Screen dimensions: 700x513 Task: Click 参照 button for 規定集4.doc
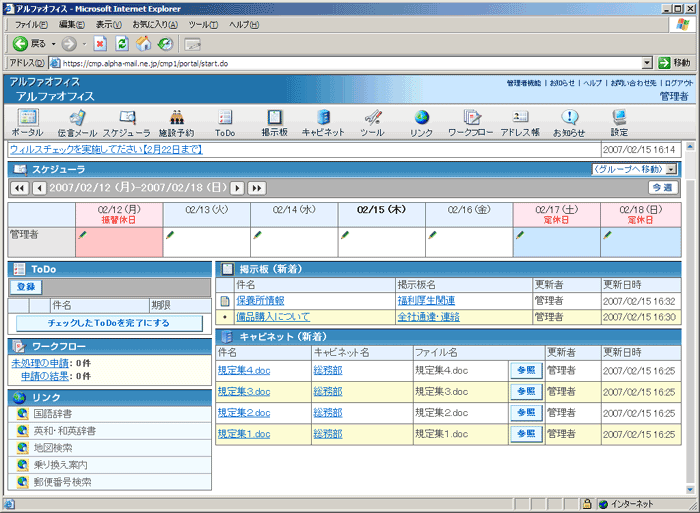pyautogui.click(x=526, y=370)
